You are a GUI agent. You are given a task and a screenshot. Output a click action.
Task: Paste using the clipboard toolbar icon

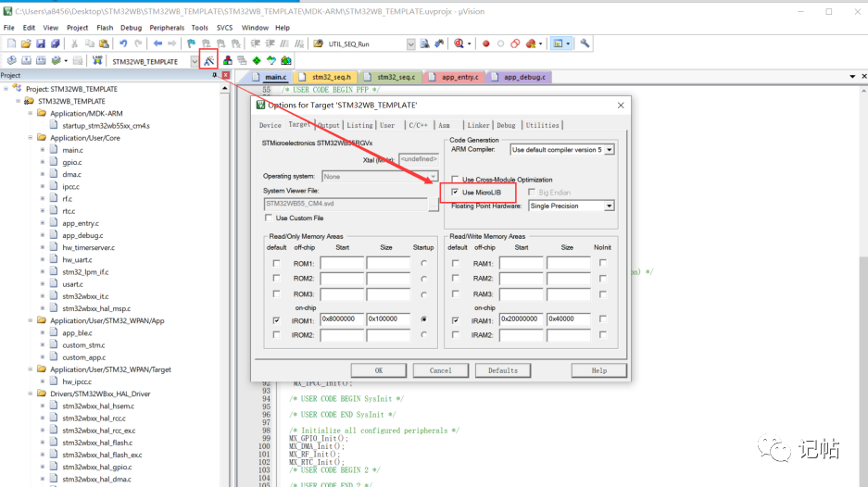point(104,44)
